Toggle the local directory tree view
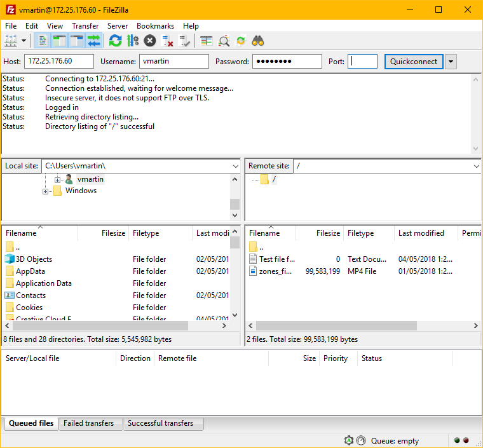Image resolution: width=483 pixels, height=448 pixels. 60,41
